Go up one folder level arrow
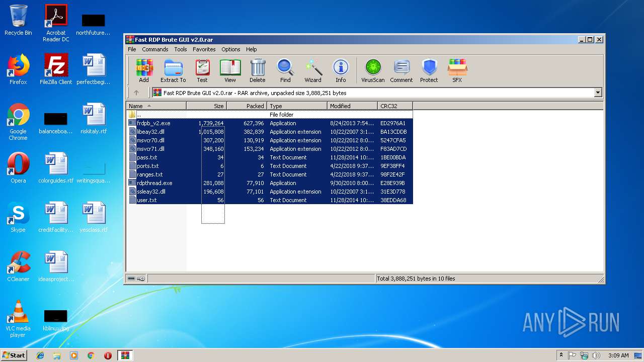644x362 pixels. click(x=136, y=93)
